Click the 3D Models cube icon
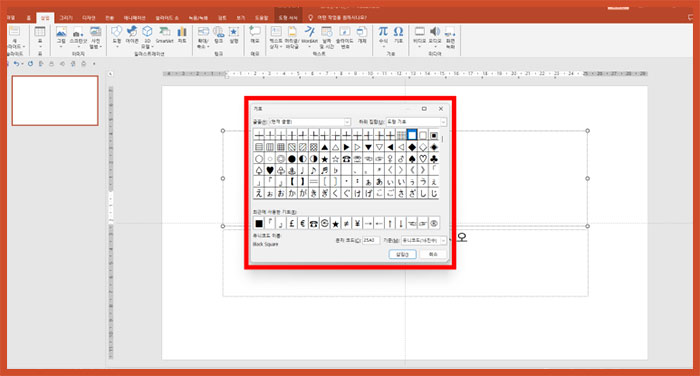This screenshot has width=700, height=376. (147, 31)
